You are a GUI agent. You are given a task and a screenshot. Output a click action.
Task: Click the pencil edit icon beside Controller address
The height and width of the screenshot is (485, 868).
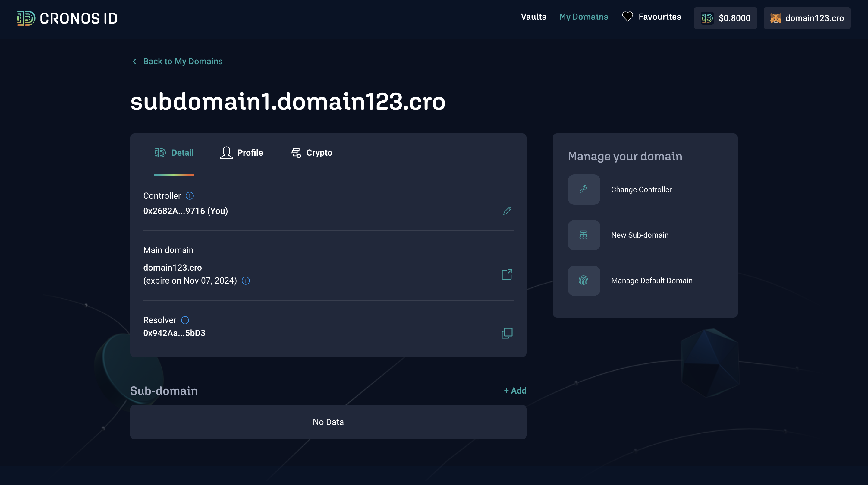coord(507,211)
